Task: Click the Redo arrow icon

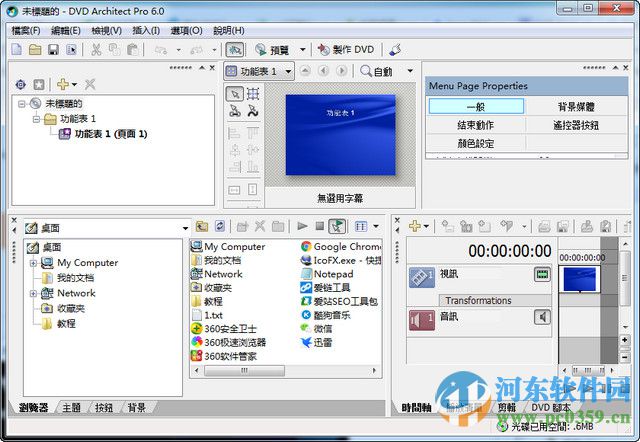Action: [197, 50]
